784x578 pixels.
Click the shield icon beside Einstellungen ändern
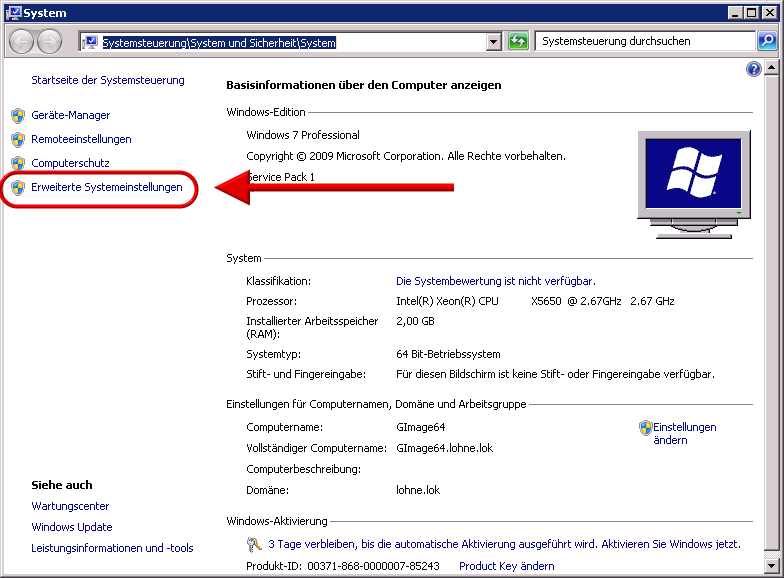645,428
